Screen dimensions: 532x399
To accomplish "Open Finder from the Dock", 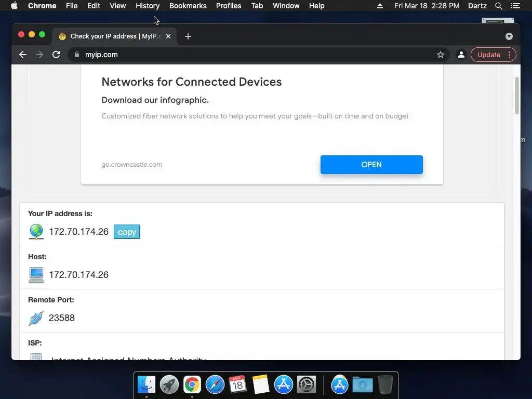I will (147, 385).
